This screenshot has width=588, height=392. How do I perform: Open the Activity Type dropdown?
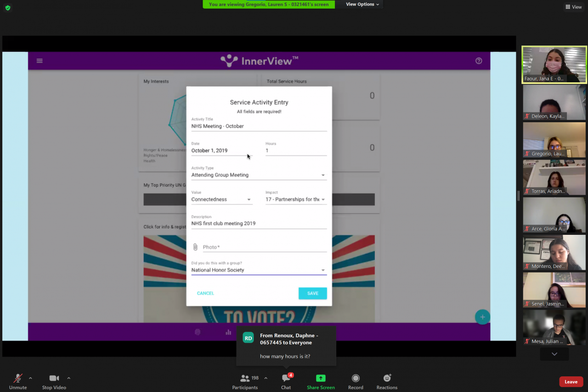[259, 175]
